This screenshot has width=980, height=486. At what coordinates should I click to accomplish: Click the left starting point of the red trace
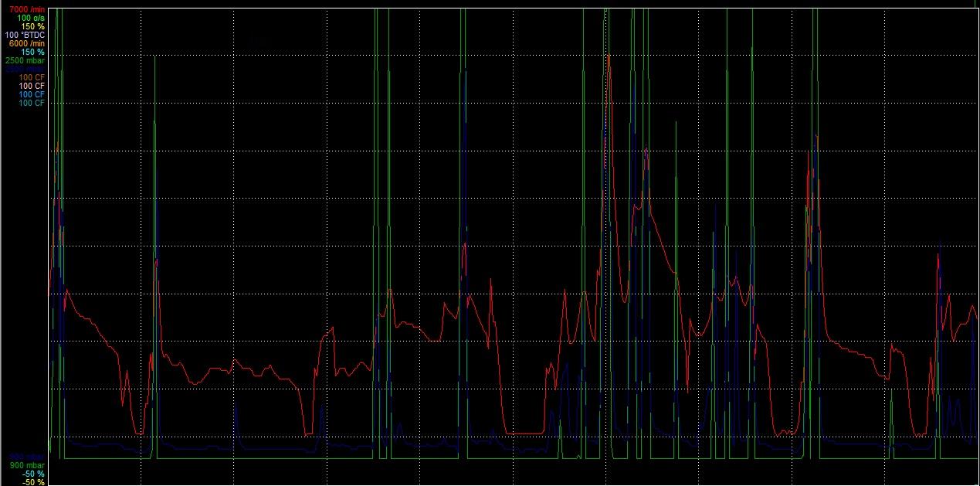point(49,294)
